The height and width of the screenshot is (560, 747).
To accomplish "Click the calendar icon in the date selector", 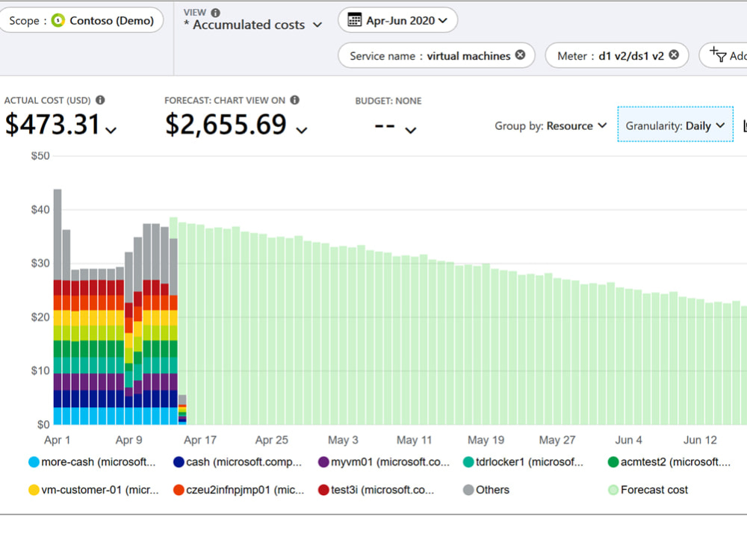I will (354, 20).
